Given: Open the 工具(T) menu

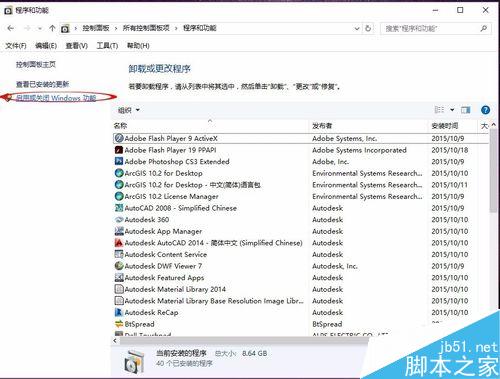Looking at the screenshot, I should 107,46.
